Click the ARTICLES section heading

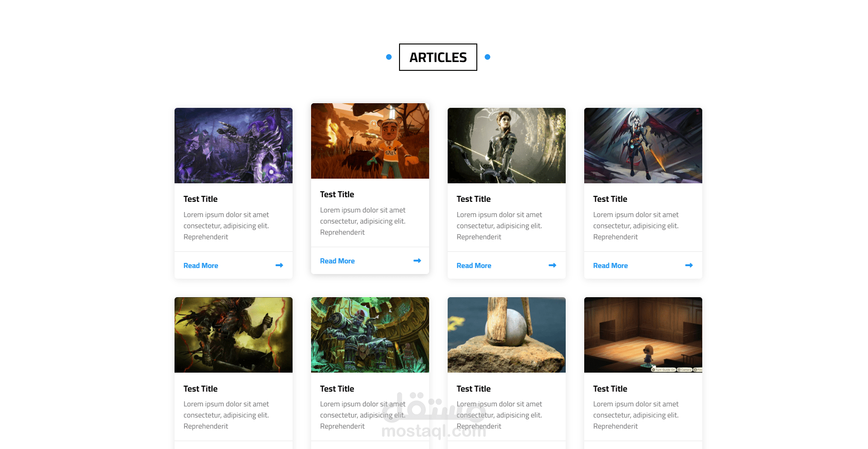[x=438, y=57]
